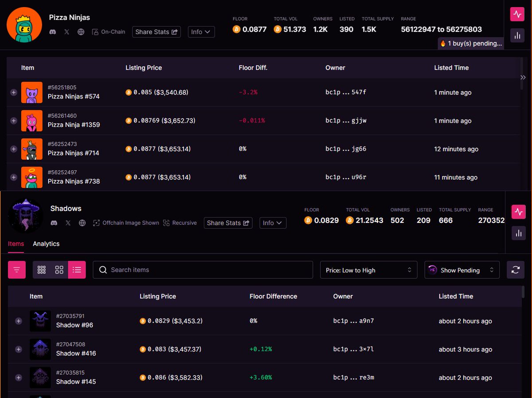
Task: Select list view
Action: pos(77,269)
